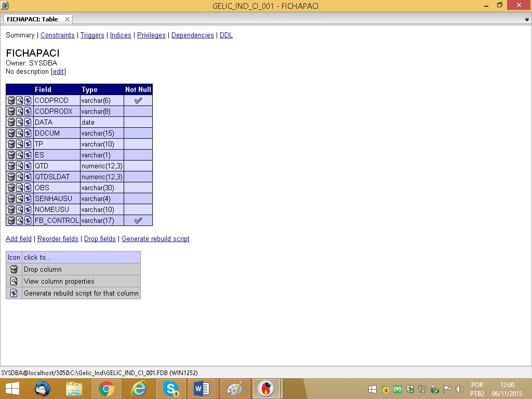The width and height of the screenshot is (532, 399).
Task: Open the Constraints page
Action: [x=57, y=35]
